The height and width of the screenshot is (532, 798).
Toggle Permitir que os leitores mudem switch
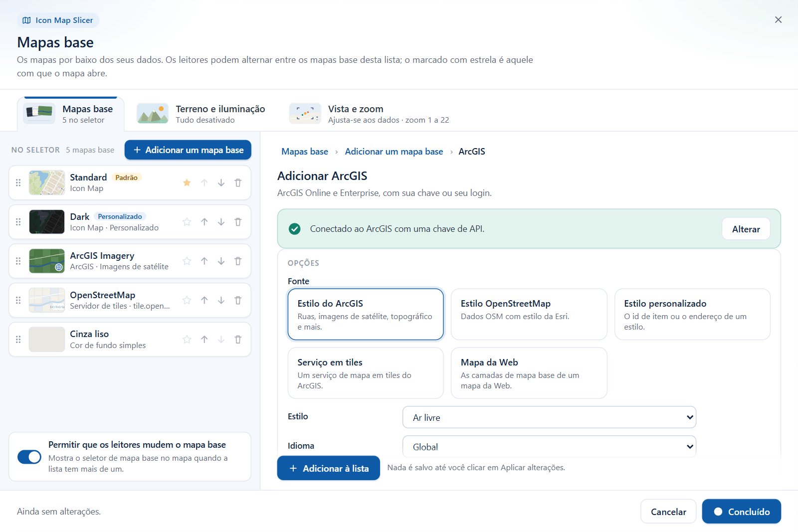[x=29, y=457]
